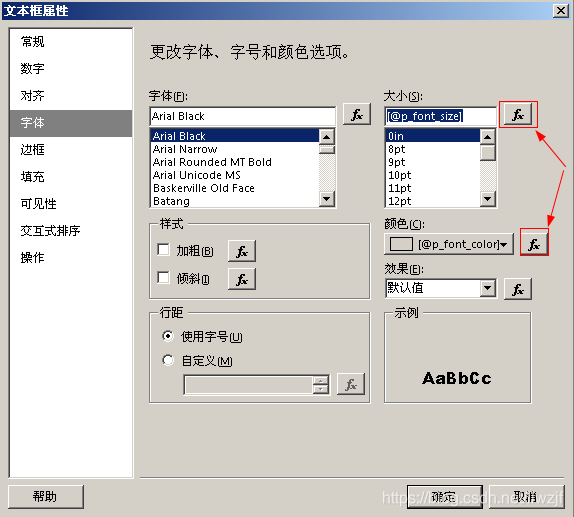Select Baskerville Old Face font
Image resolution: width=574 pixels, height=517 pixels.
235,188
